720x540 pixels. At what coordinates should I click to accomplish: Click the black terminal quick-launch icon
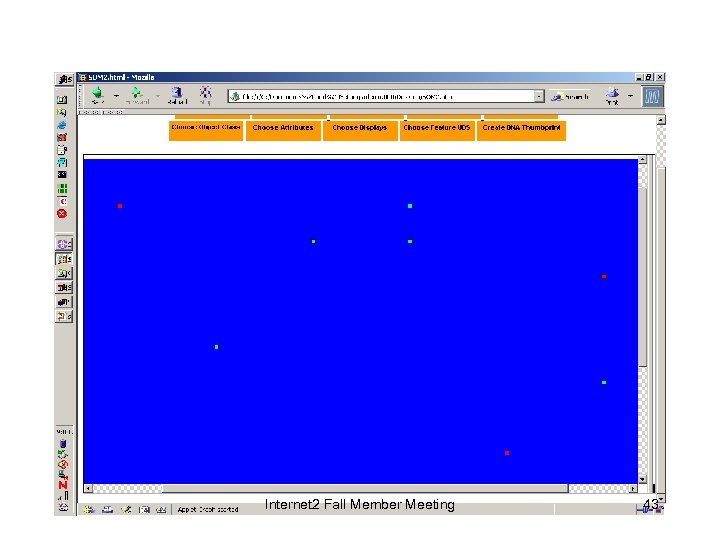pos(62,174)
